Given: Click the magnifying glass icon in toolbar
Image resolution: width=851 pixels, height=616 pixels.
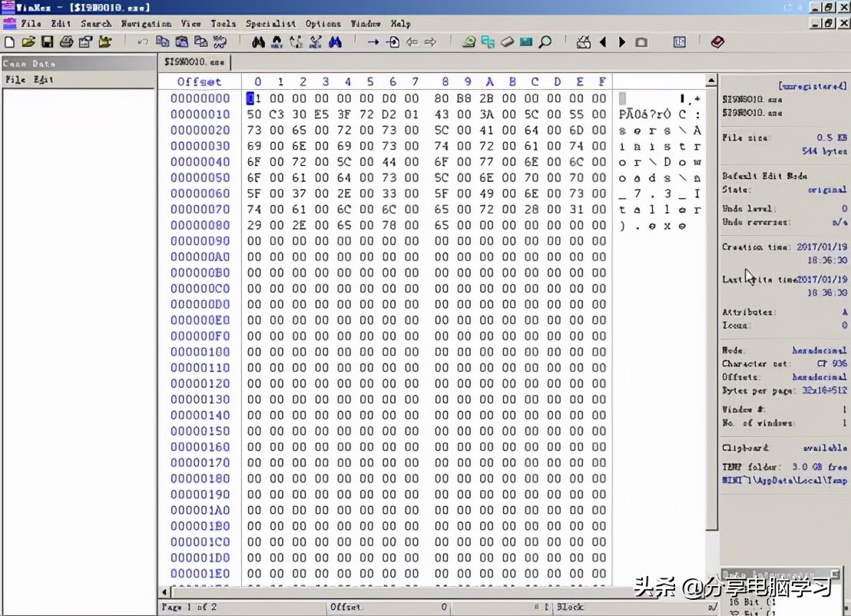Looking at the screenshot, I should point(545,42).
